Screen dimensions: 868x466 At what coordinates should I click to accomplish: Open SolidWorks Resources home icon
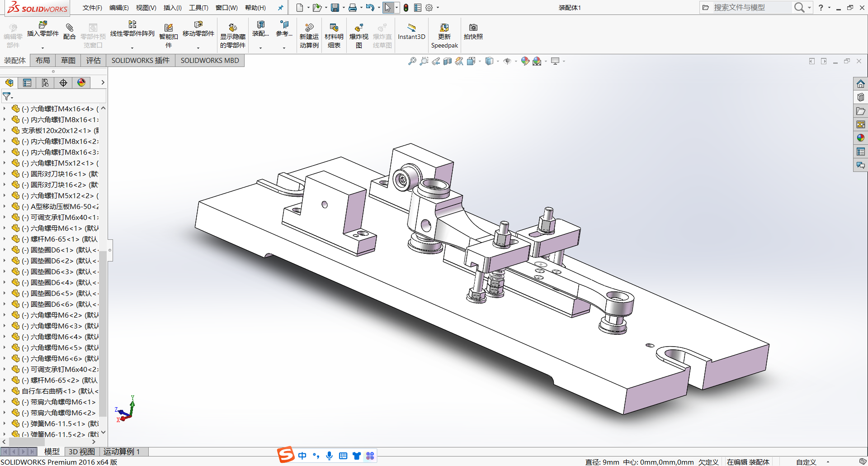point(861,84)
